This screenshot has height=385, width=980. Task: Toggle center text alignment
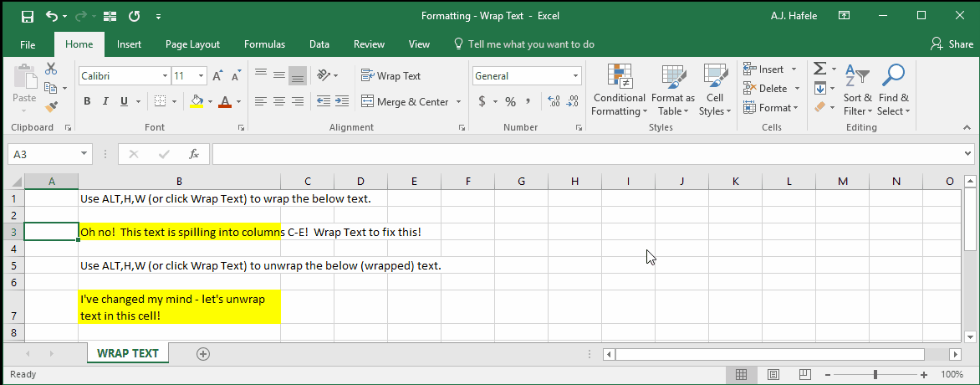279,100
